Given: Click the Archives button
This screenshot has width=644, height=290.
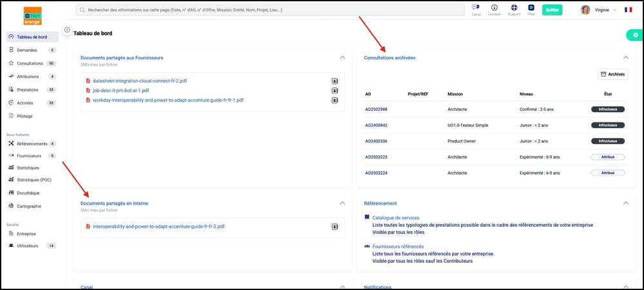Looking at the screenshot, I should click(612, 74).
